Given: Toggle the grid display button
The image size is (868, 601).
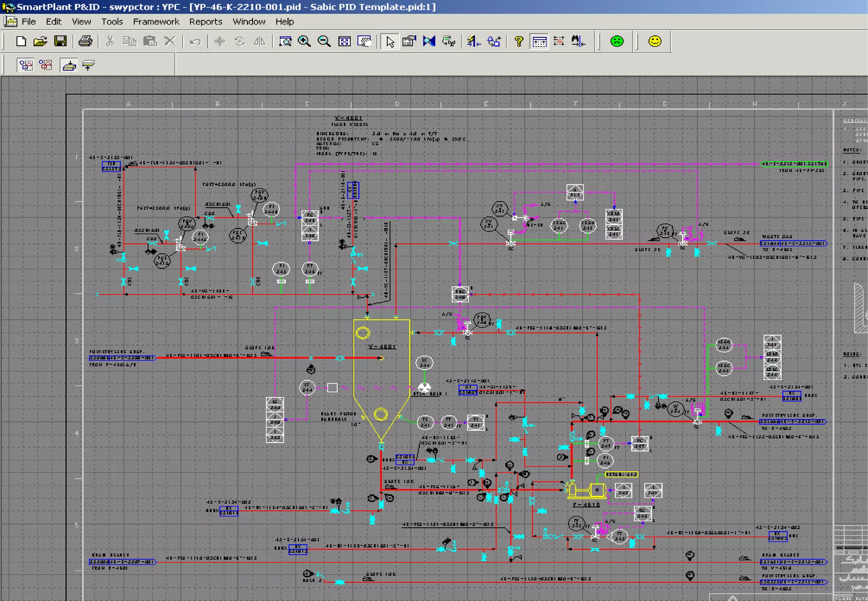Looking at the screenshot, I should (539, 41).
